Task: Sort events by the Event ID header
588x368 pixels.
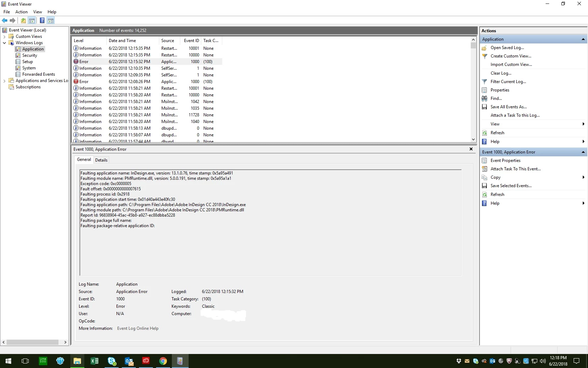Action: (191, 41)
